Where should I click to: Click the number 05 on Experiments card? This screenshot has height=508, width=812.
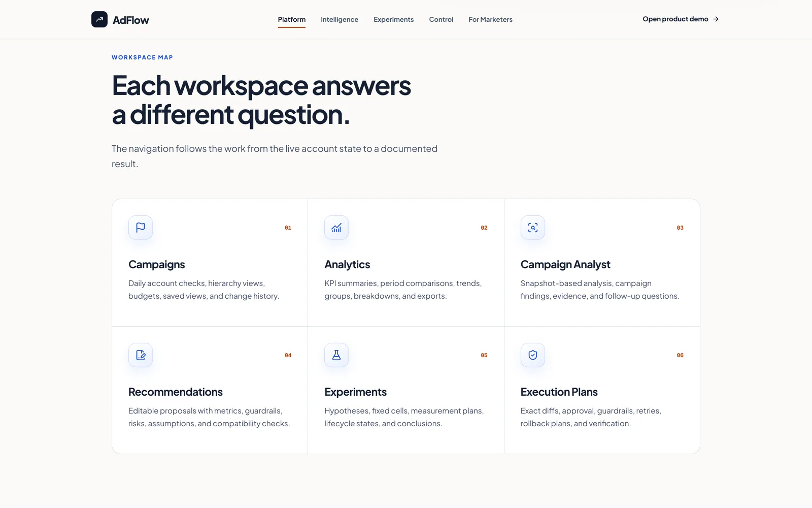(484, 355)
